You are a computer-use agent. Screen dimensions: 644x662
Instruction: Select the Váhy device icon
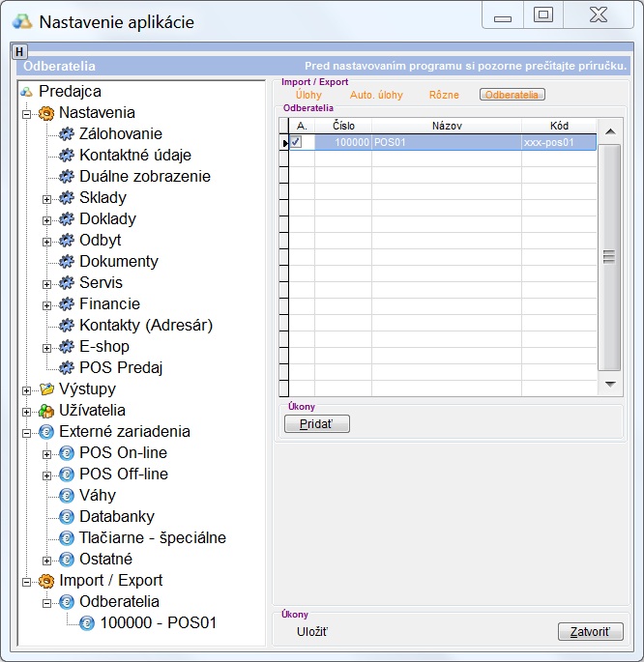coord(66,496)
